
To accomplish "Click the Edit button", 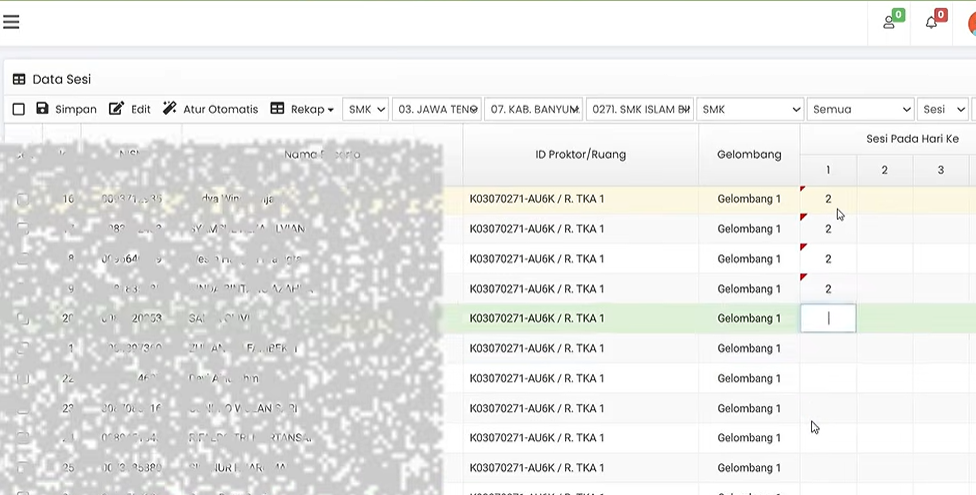I will (x=129, y=109).
